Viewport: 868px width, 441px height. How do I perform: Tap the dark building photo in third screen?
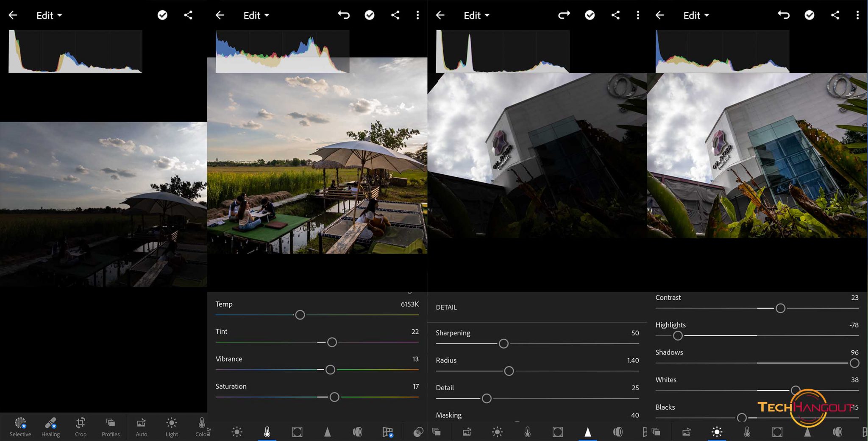tap(537, 155)
